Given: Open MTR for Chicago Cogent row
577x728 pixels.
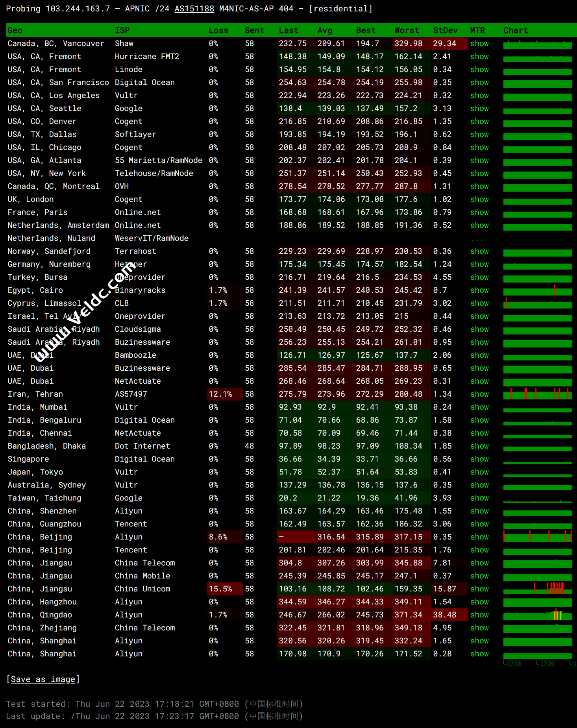Looking at the screenshot, I should (479, 147).
